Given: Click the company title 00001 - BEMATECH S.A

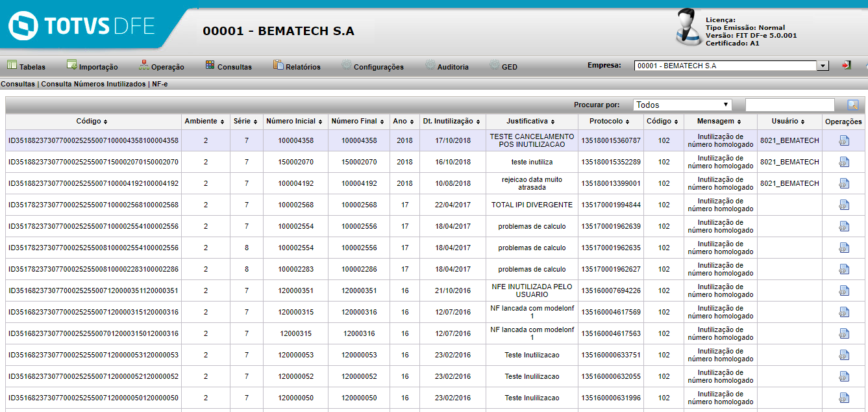Looking at the screenshot, I should tap(279, 31).
